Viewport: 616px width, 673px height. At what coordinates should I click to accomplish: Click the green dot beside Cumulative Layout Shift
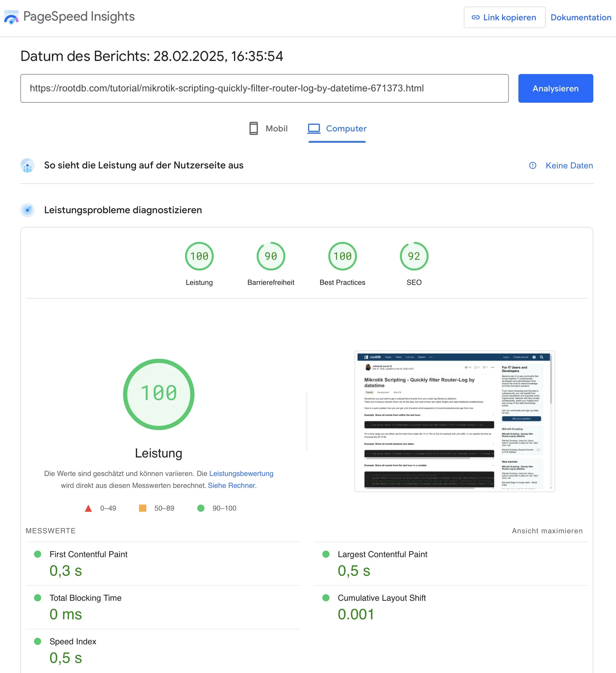pos(326,598)
